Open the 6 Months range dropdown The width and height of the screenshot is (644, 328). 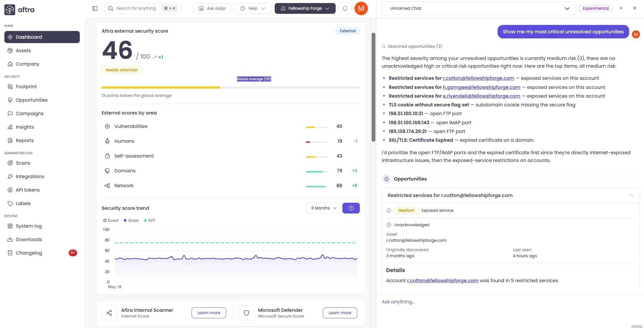323,208
